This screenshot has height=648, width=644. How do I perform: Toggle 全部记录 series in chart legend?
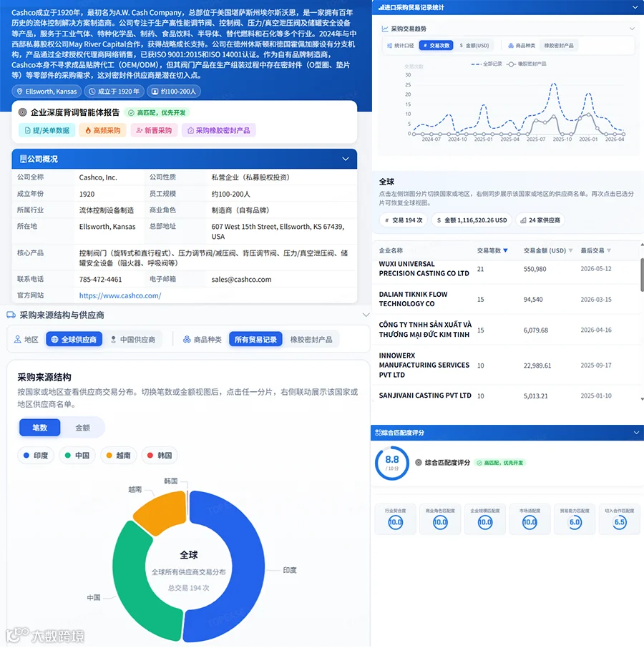487,64
